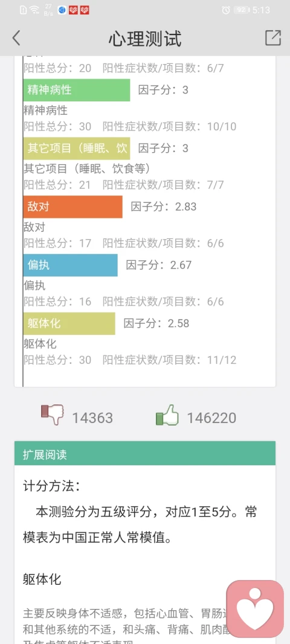
Task: Tap the back arrow in the header
Action: coord(16,38)
